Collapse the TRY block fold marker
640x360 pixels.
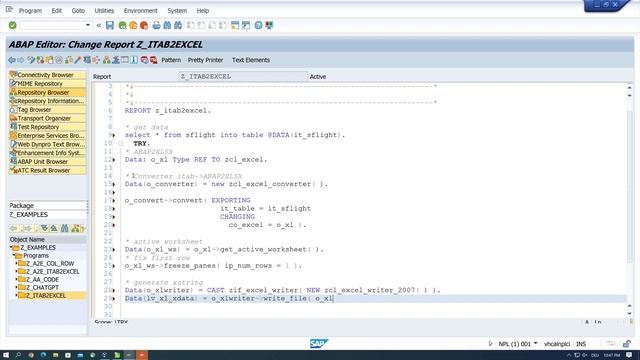[120, 143]
